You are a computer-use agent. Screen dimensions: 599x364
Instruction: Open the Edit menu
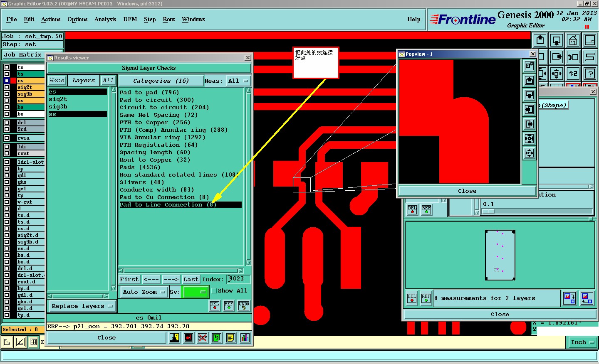pos(29,20)
